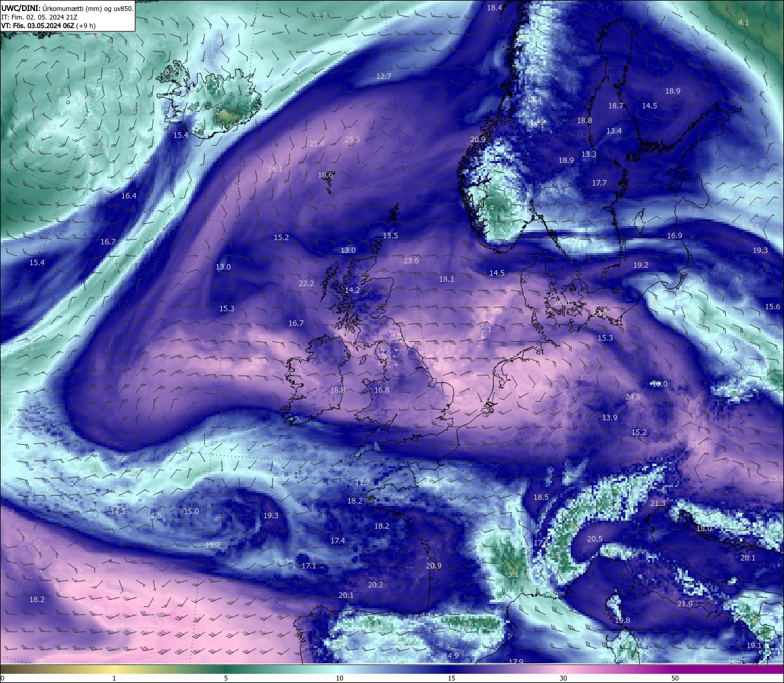The height and width of the screenshot is (683, 784).
Task: Select the 15.6 value at the right edge
Action: [772, 307]
